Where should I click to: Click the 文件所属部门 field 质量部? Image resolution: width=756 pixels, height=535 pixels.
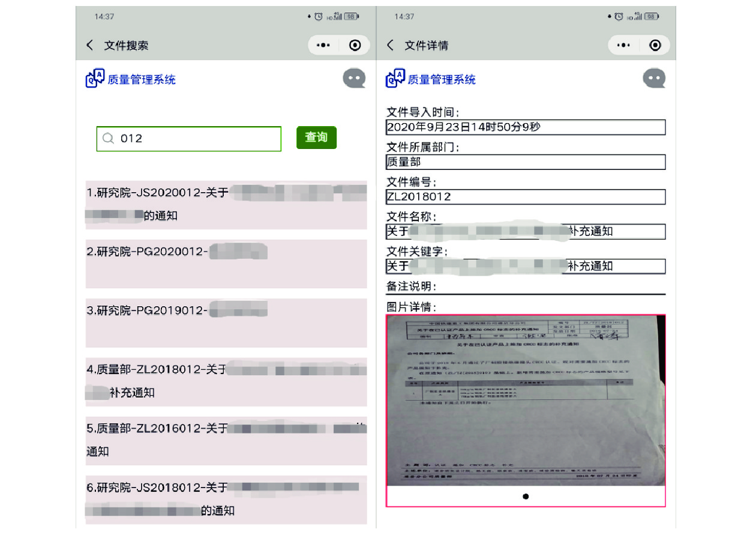(526, 162)
